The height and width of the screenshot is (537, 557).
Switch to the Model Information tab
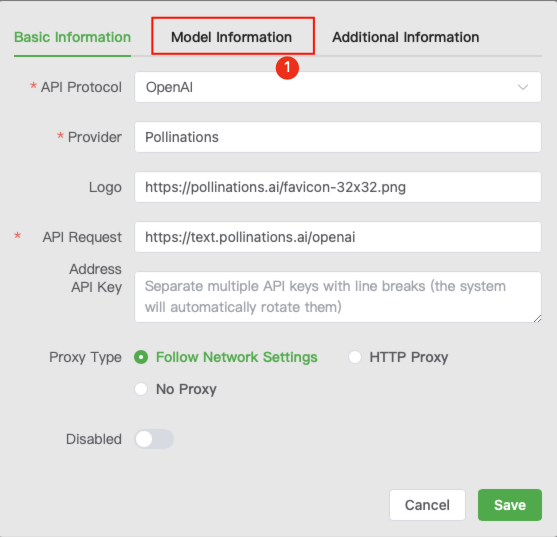[x=231, y=37]
